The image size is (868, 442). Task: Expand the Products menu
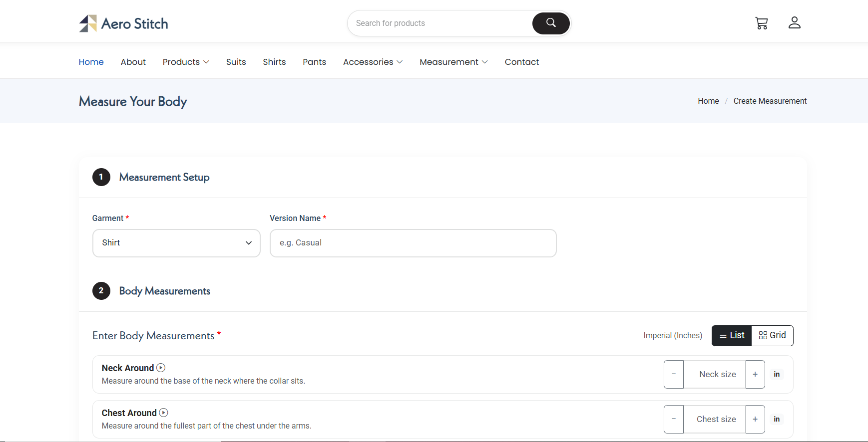(x=186, y=62)
